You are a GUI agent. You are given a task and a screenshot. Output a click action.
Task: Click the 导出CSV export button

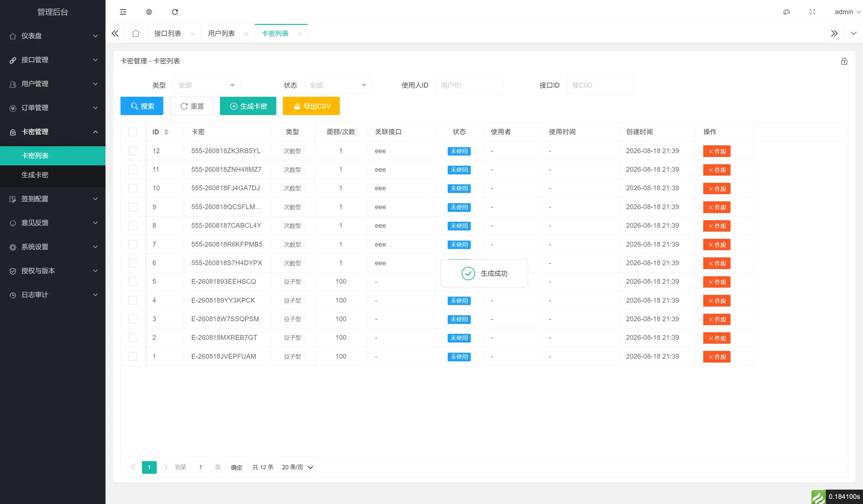pyautogui.click(x=311, y=106)
